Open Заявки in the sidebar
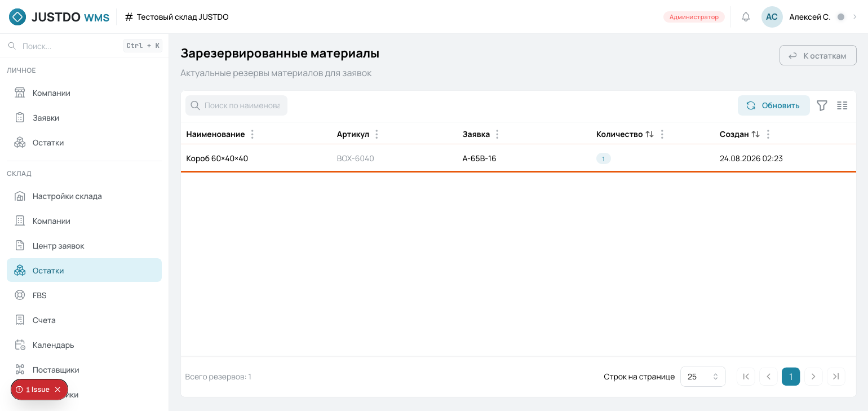The image size is (868, 411). click(x=85, y=118)
